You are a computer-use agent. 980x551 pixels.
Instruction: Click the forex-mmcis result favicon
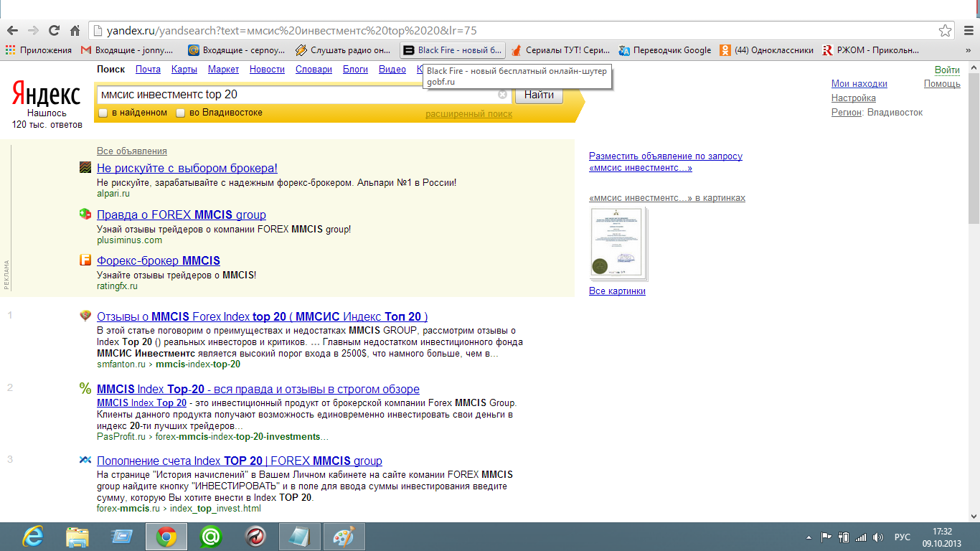85,460
